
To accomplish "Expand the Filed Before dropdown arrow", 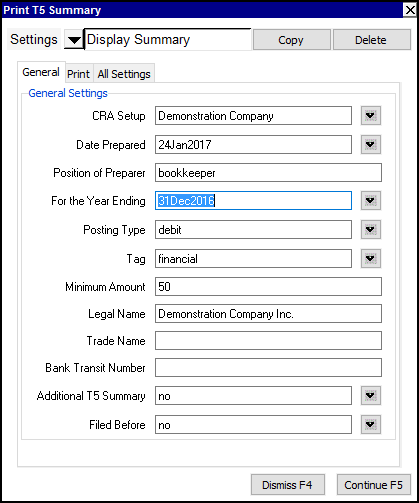I will tap(371, 425).
